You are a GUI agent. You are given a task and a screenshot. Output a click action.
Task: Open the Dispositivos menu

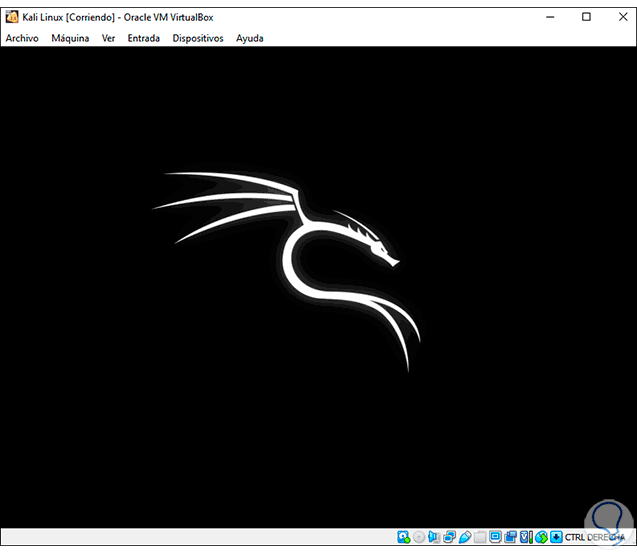198,38
